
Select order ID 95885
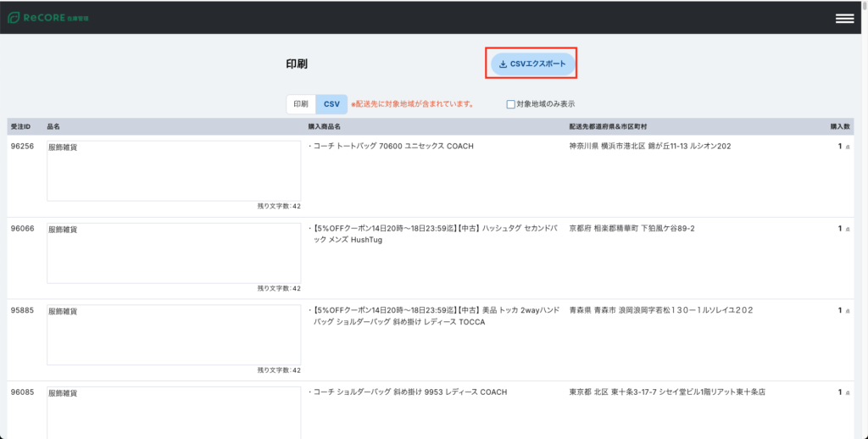(x=22, y=310)
